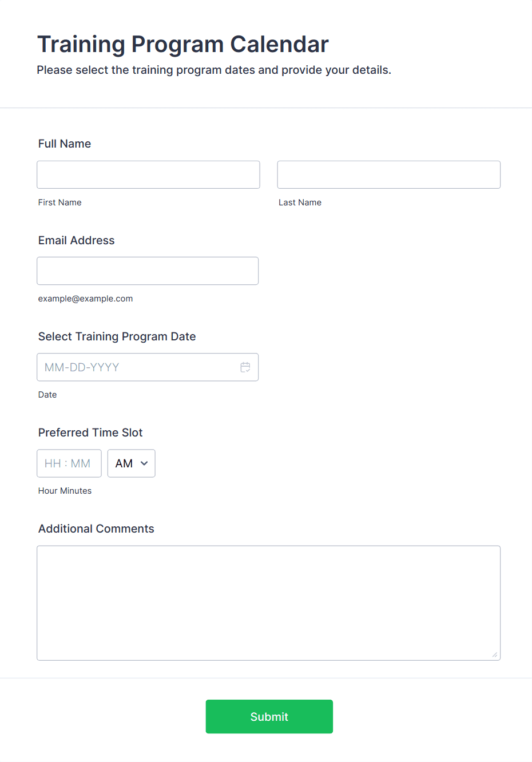This screenshot has width=532, height=762.
Task: Open the calendar picker icon
Action: [245, 367]
